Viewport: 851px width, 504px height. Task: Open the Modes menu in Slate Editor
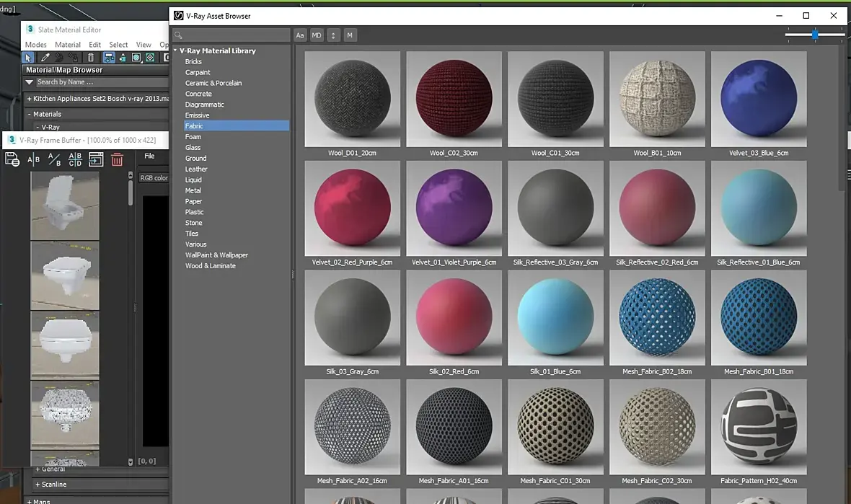pos(35,45)
